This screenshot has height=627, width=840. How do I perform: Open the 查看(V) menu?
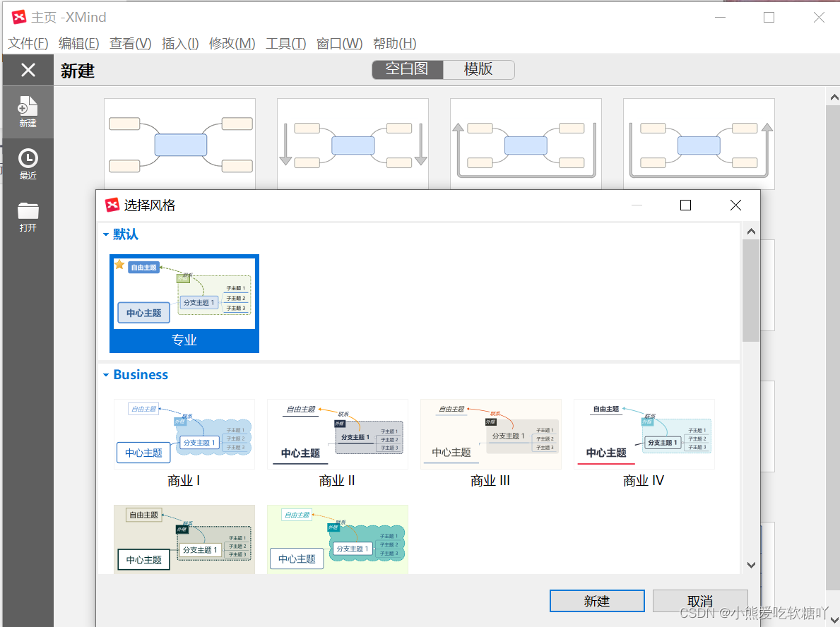[x=130, y=43]
